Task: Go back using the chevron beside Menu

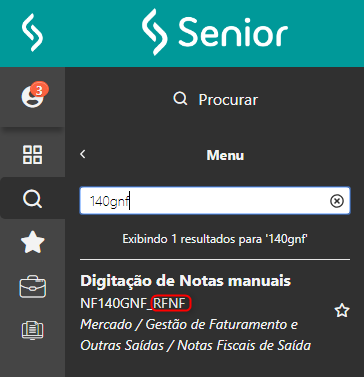Action: tap(83, 154)
